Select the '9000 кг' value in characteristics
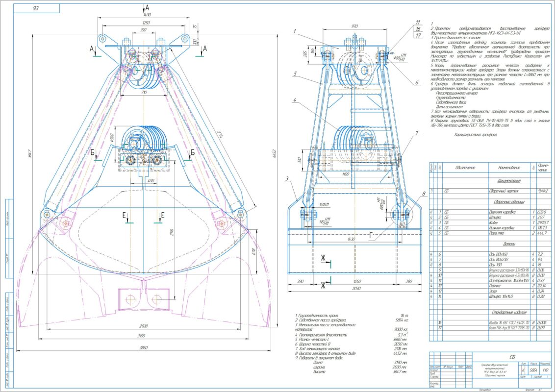Image resolution: width=555 pixels, height=392 pixels. tap(402, 330)
